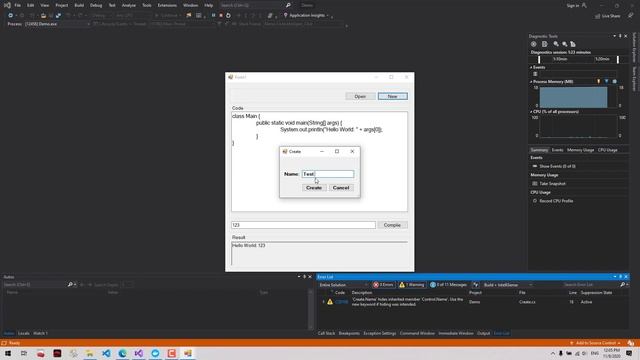640x360 pixels.
Task: Click Record CPU Profile
Action: click(556, 201)
